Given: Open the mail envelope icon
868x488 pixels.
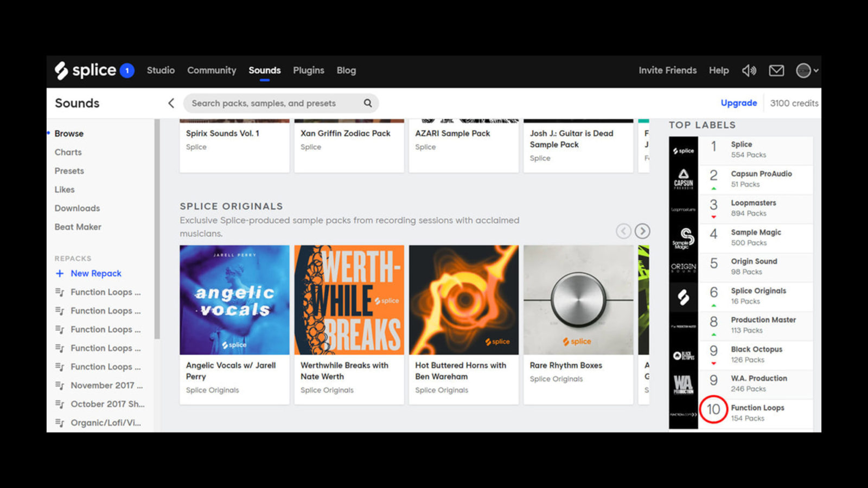Looking at the screenshot, I should tap(776, 70).
